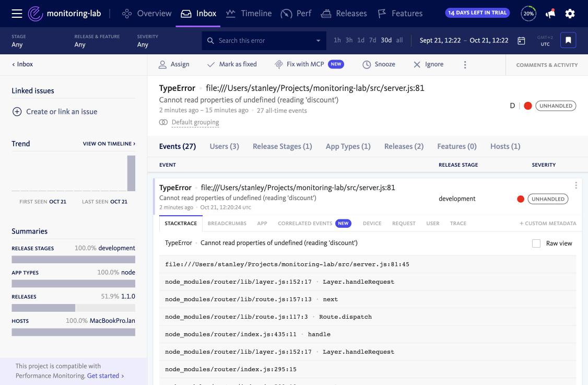Open the Request tab
The width and height of the screenshot is (588, 385).
pos(404,223)
